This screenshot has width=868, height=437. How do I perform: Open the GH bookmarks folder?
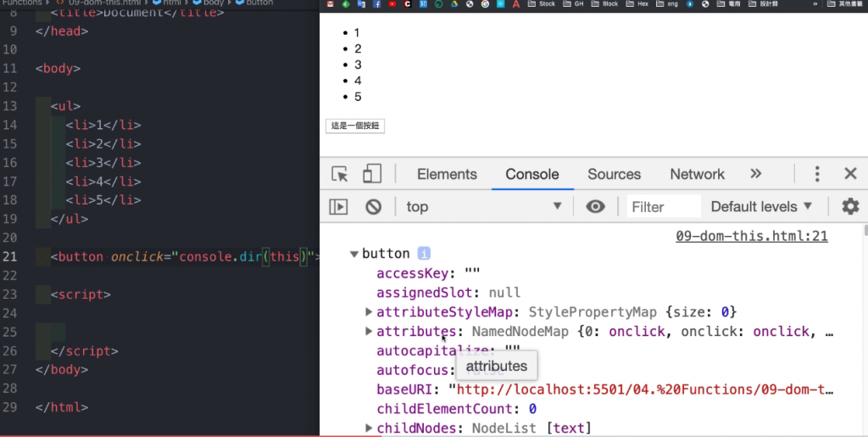coord(573,4)
